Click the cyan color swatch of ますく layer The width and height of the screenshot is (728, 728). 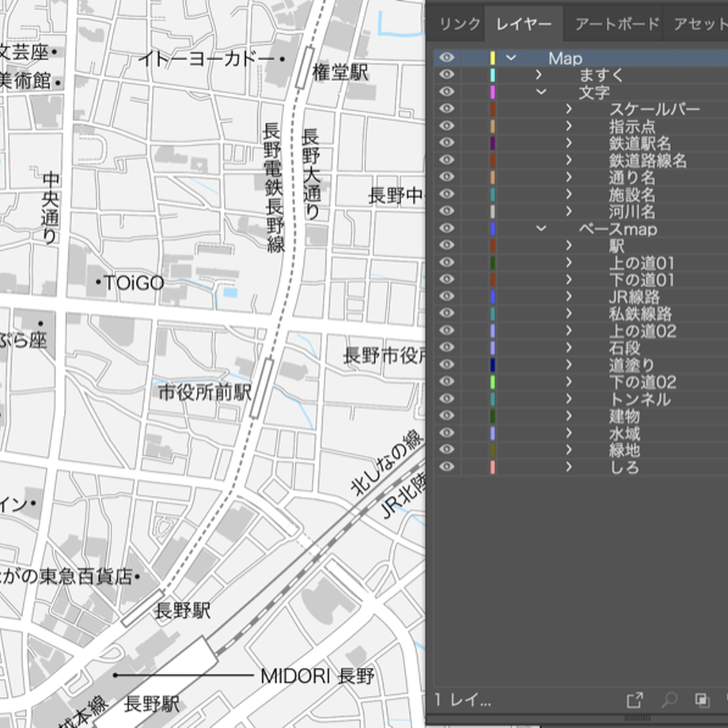[x=493, y=74]
